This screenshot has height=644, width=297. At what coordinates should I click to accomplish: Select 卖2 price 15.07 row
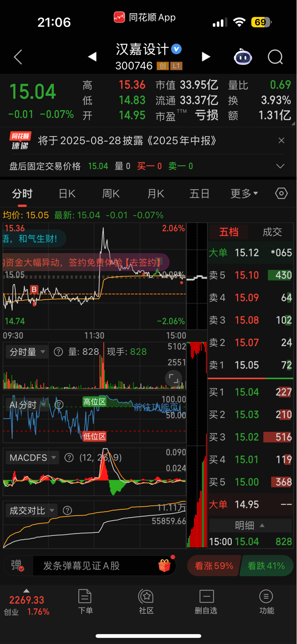250,342
